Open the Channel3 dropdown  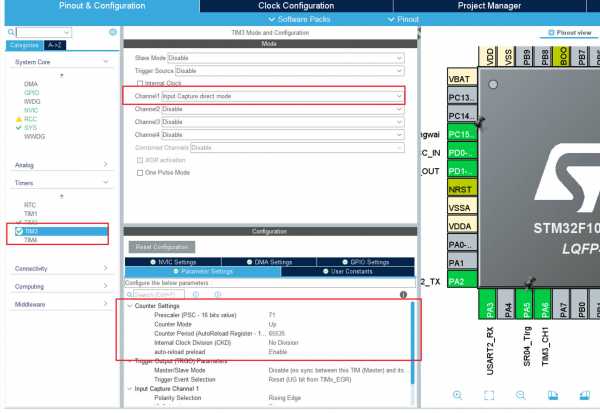[283, 122]
